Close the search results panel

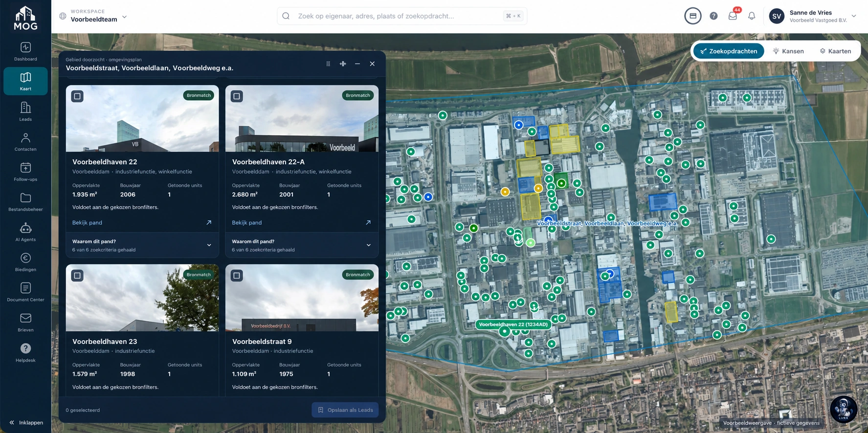point(372,64)
